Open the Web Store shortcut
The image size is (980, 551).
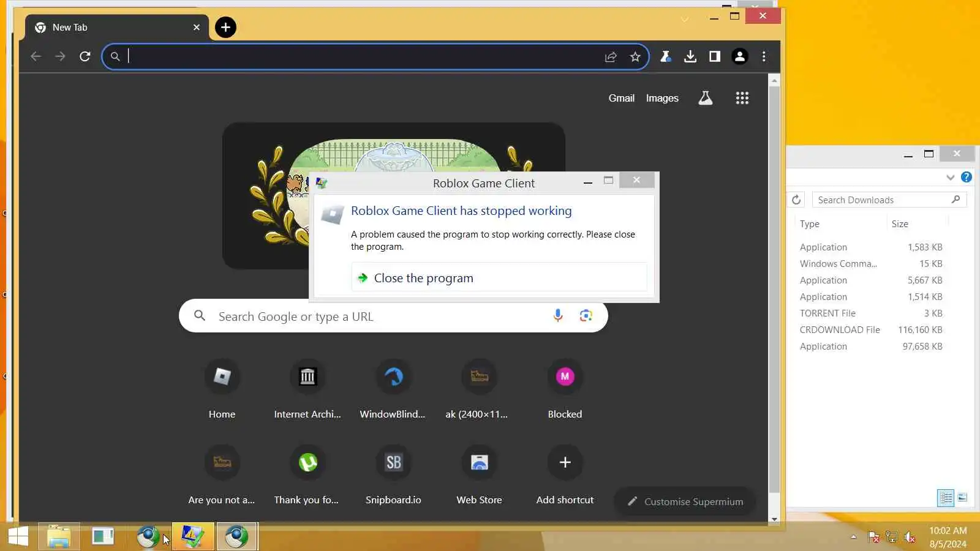tap(479, 475)
